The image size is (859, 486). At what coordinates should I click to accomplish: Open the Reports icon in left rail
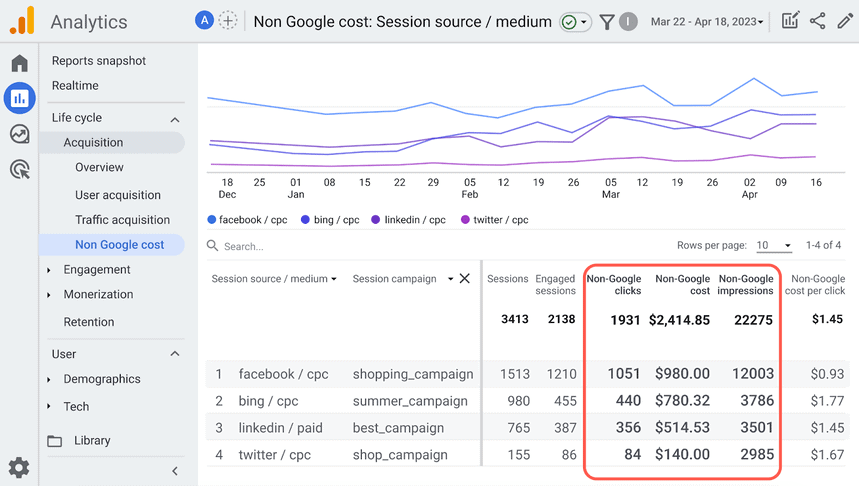[19, 98]
